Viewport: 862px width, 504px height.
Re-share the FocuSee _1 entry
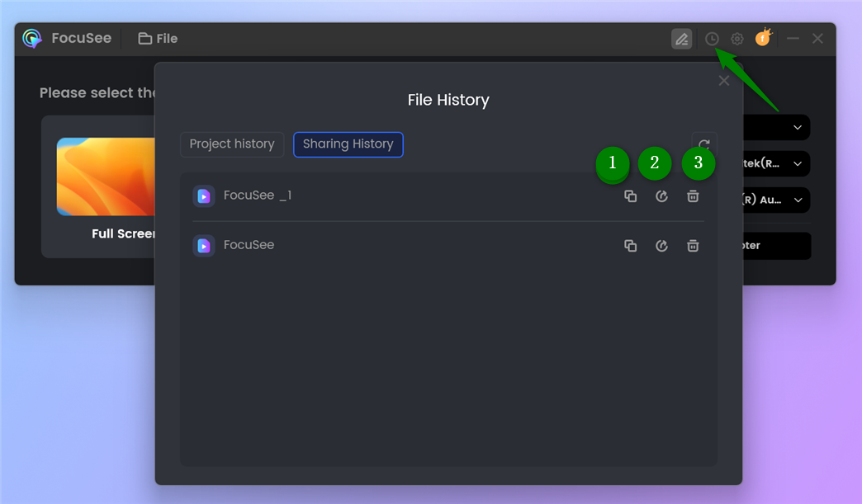(661, 196)
